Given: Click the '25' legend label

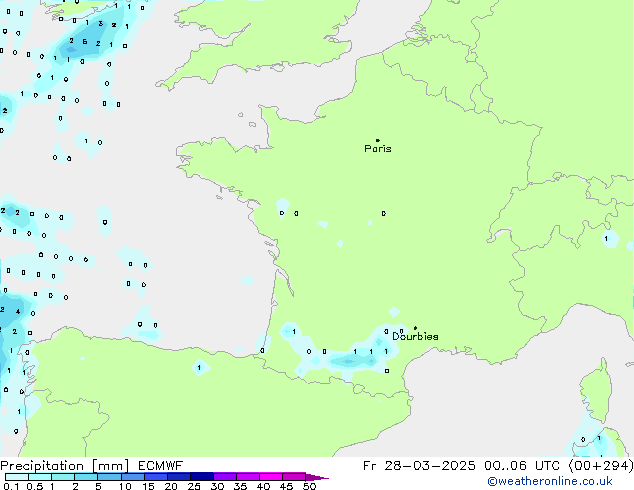Looking at the screenshot, I should click(194, 486).
